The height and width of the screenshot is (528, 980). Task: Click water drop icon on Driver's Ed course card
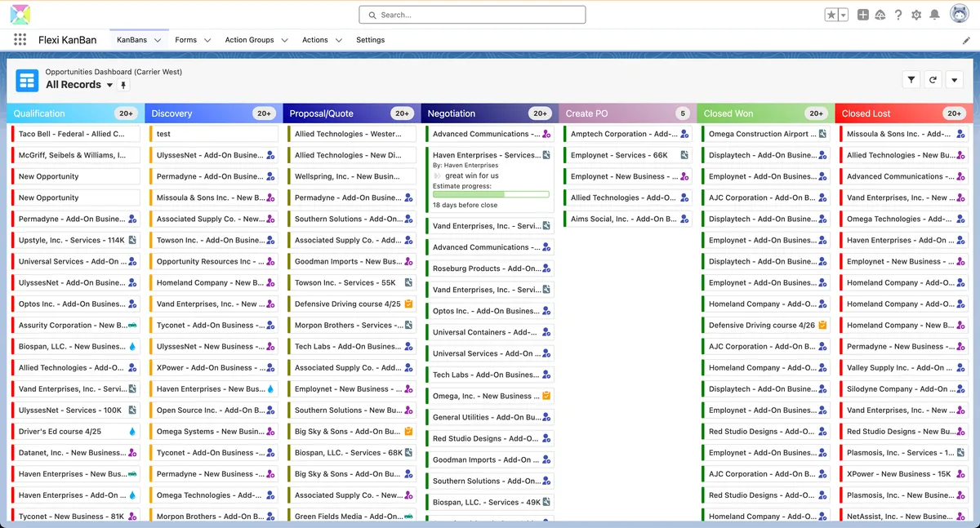pos(132,431)
